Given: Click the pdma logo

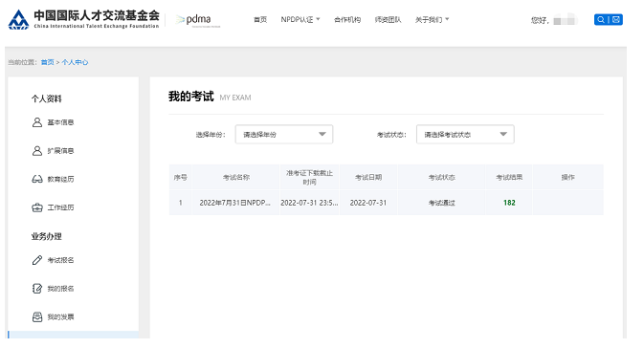Looking at the screenshot, I should coord(198,20).
